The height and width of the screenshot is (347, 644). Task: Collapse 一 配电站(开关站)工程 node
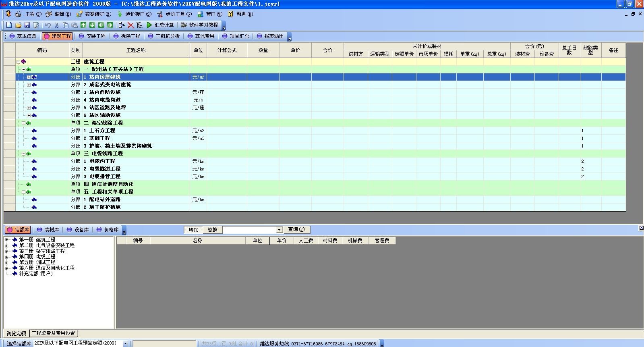coord(23,69)
